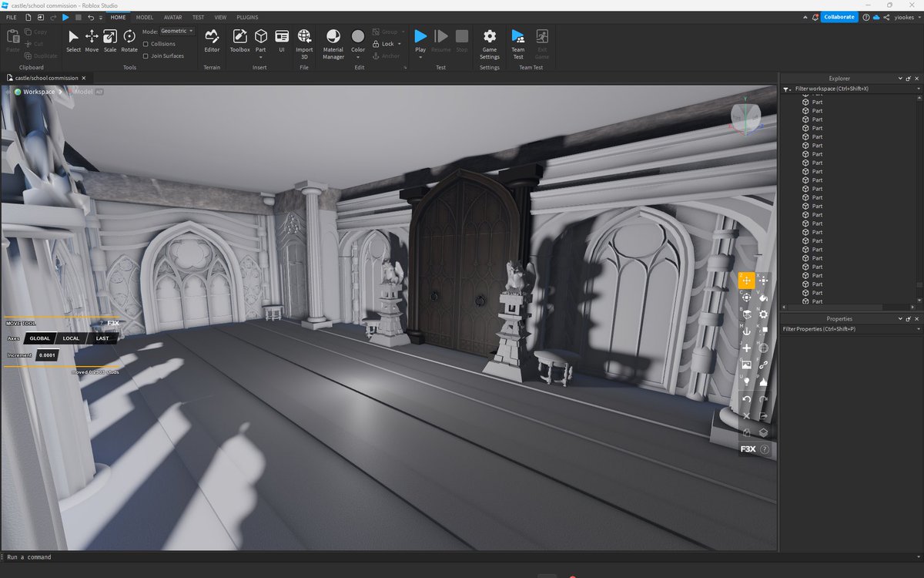Open the FILE menu
The height and width of the screenshot is (578, 924).
[x=11, y=17]
